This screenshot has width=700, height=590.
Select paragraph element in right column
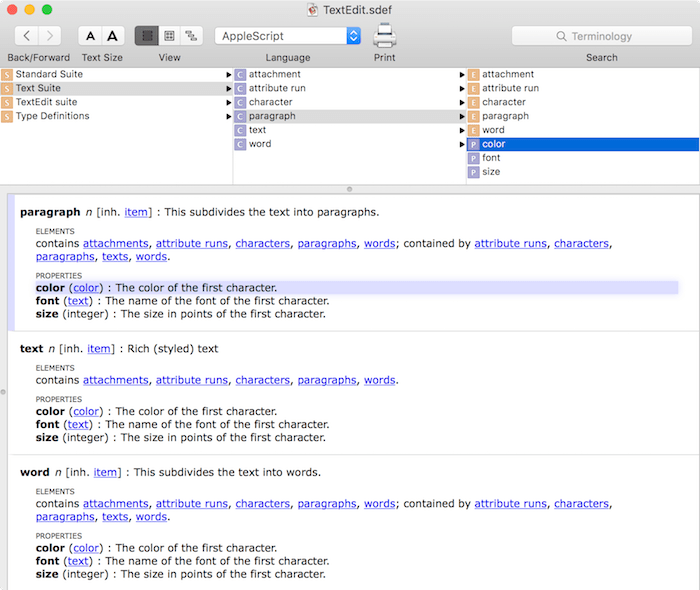583,116
